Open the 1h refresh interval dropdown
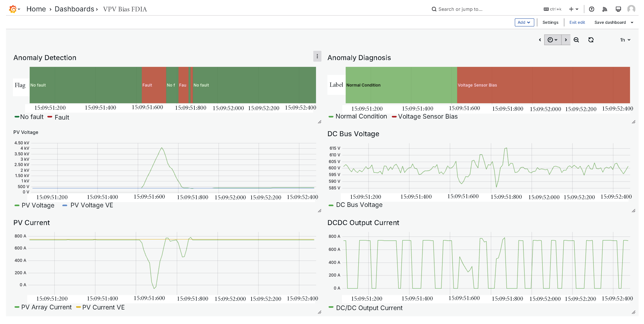644x324 pixels. click(625, 40)
